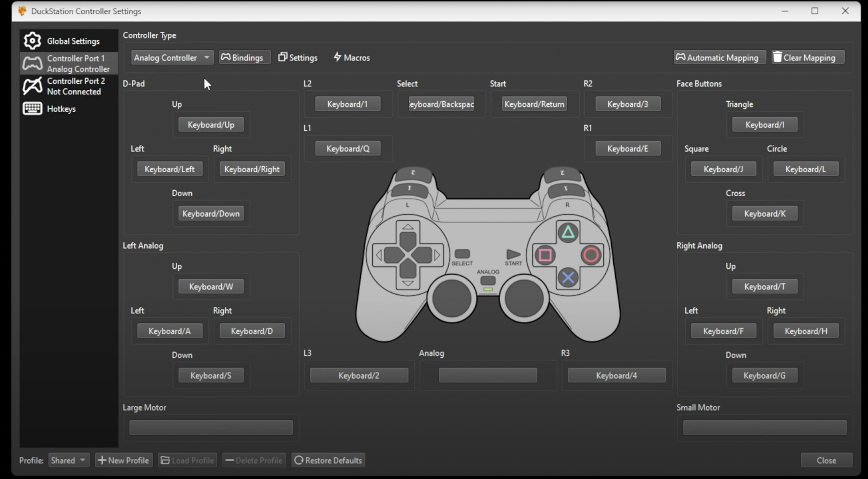Rebind Right Analog Up Keyboard/T
The image size is (868, 479).
coord(765,286)
